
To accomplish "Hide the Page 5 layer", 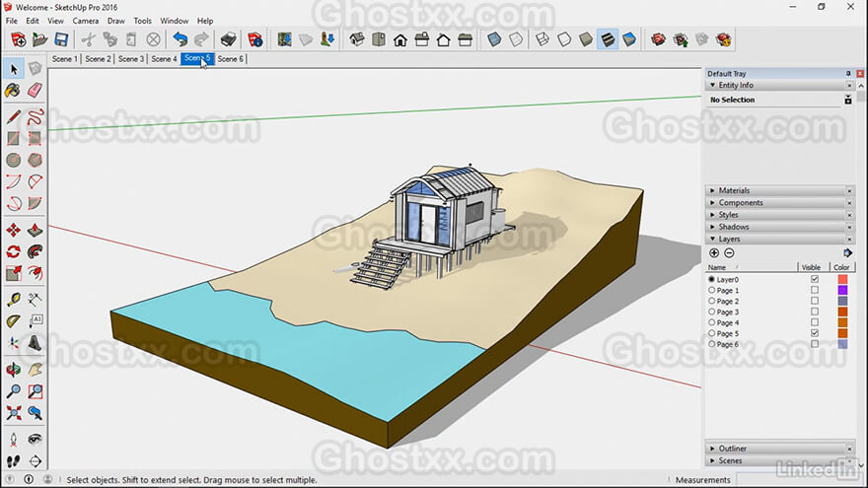I will (815, 333).
